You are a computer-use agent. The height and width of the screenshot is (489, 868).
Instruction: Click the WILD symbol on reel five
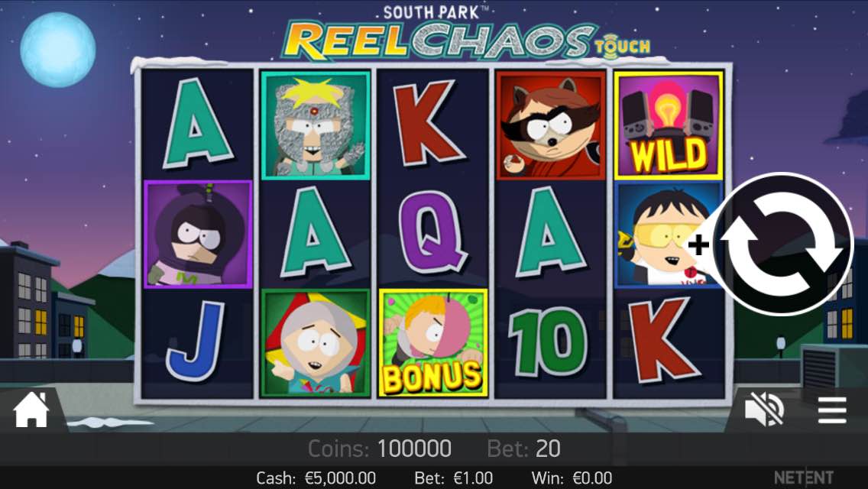[x=668, y=125]
